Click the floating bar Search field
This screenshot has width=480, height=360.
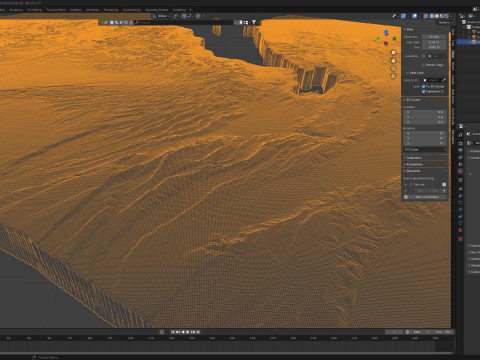click(x=184, y=23)
